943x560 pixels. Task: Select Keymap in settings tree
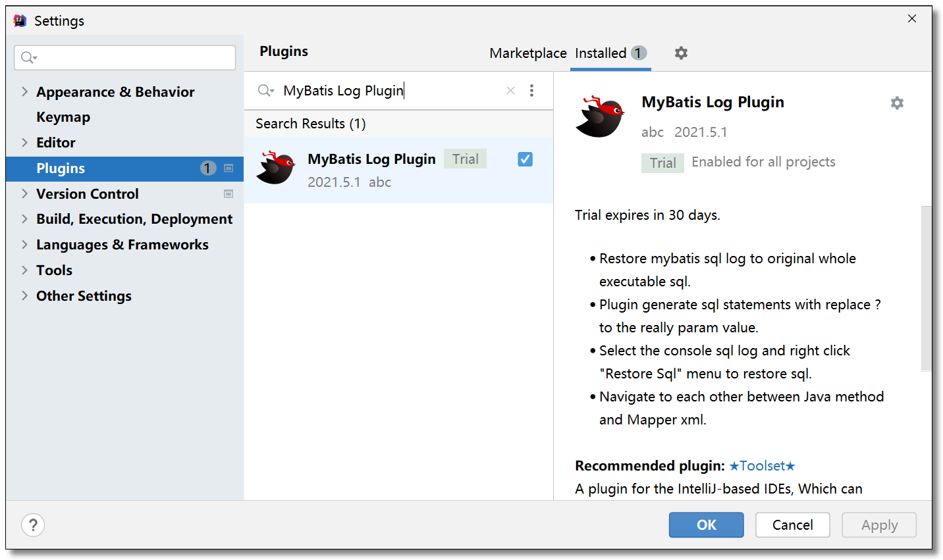tap(63, 117)
